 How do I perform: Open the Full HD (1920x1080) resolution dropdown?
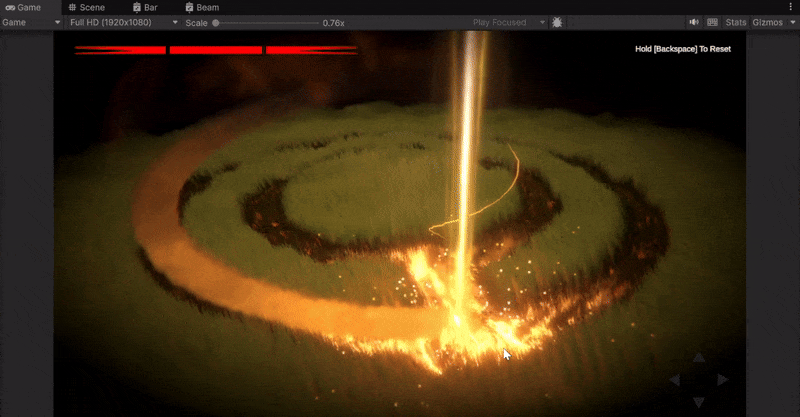(123, 22)
